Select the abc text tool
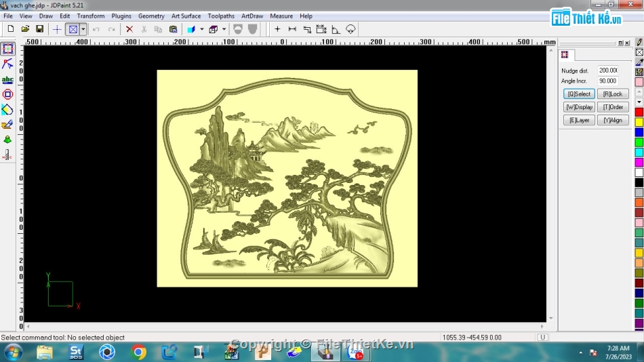Screen dimensions: 644x362 coord(8,79)
